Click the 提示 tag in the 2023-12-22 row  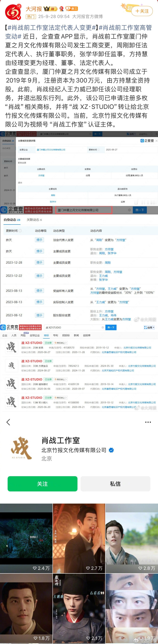(x=39, y=276)
